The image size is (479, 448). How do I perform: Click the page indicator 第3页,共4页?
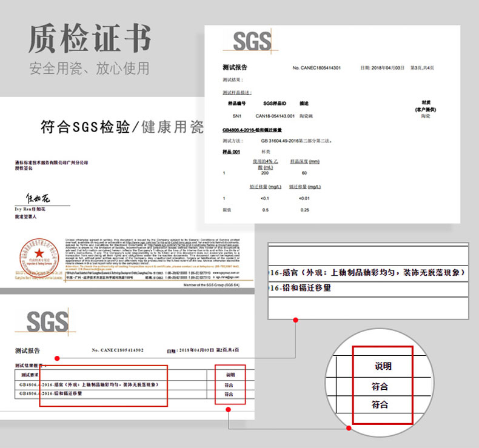coord(422,68)
